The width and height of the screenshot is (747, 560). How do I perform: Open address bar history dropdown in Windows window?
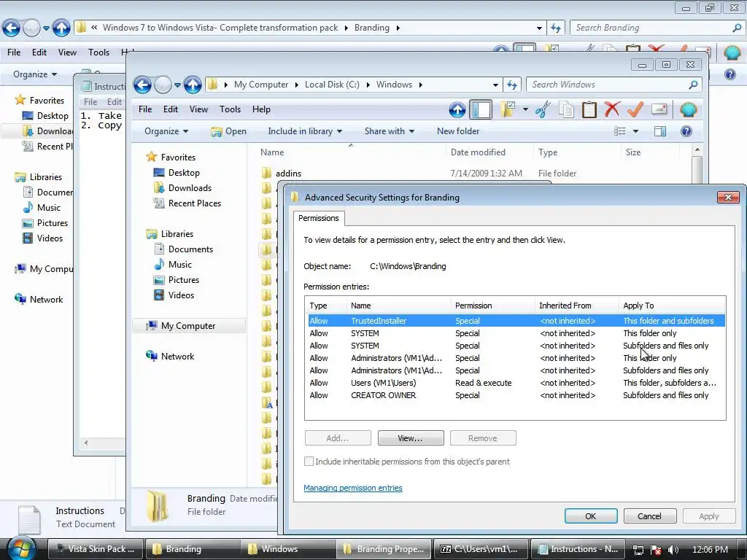click(495, 85)
